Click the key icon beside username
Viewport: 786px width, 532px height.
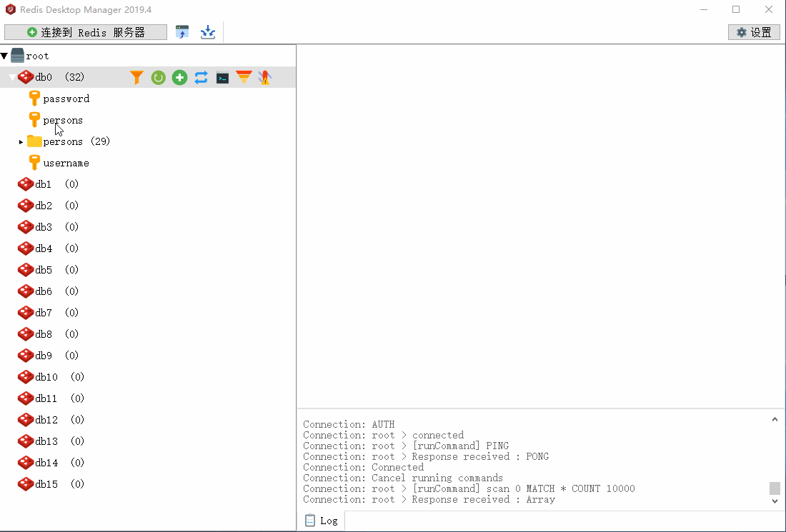pyautogui.click(x=34, y=163)
